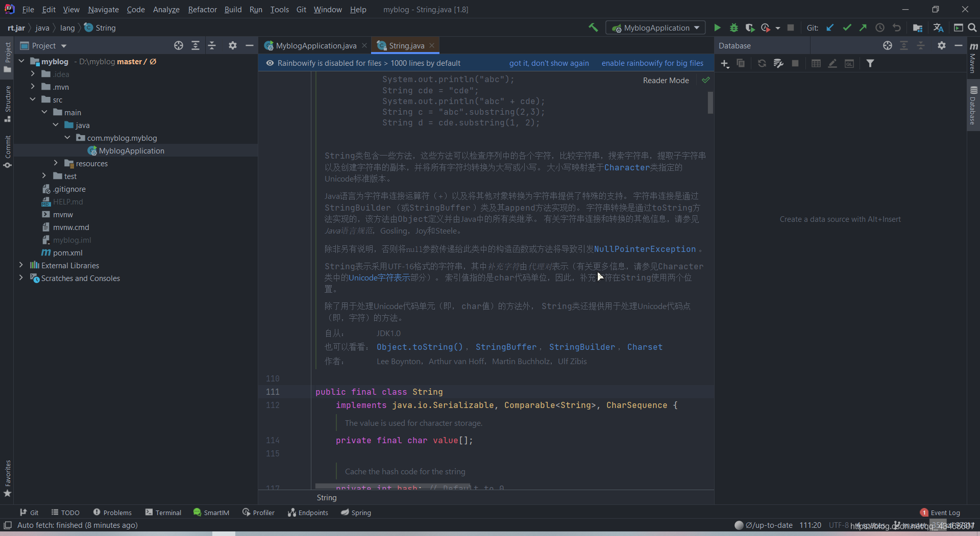Viewport: 980px width, 536px height.
Task: Open Database panel settings gear
Action: pos(942,45)
